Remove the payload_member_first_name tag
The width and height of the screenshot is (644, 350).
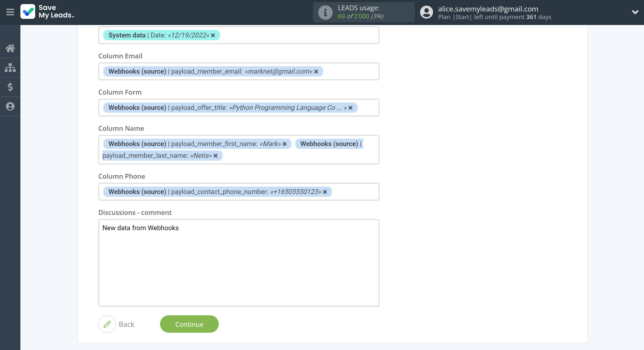pyautogui.click(x=285, y=144)
